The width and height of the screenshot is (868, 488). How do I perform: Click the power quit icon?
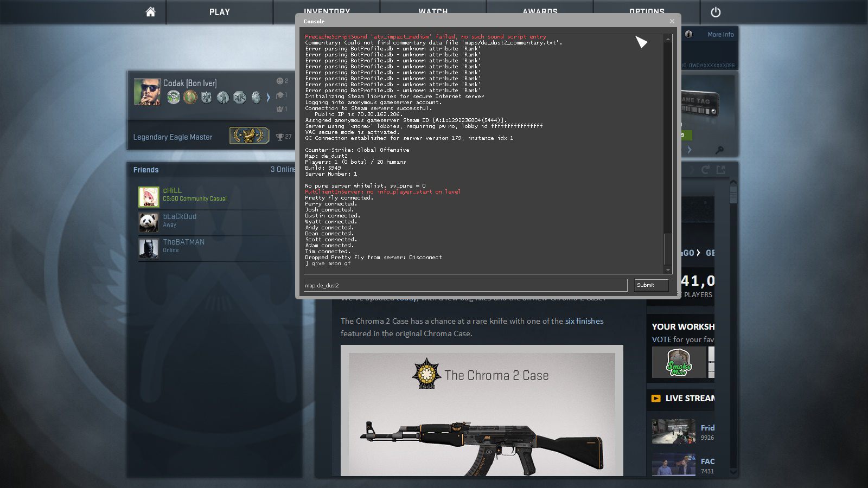(x=716, y=12)
